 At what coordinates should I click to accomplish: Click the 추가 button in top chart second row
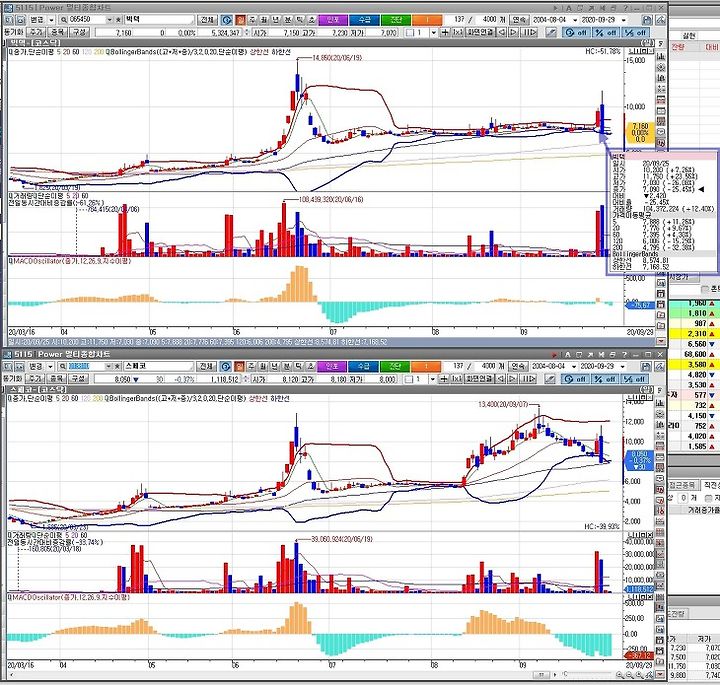click(36, 32)
